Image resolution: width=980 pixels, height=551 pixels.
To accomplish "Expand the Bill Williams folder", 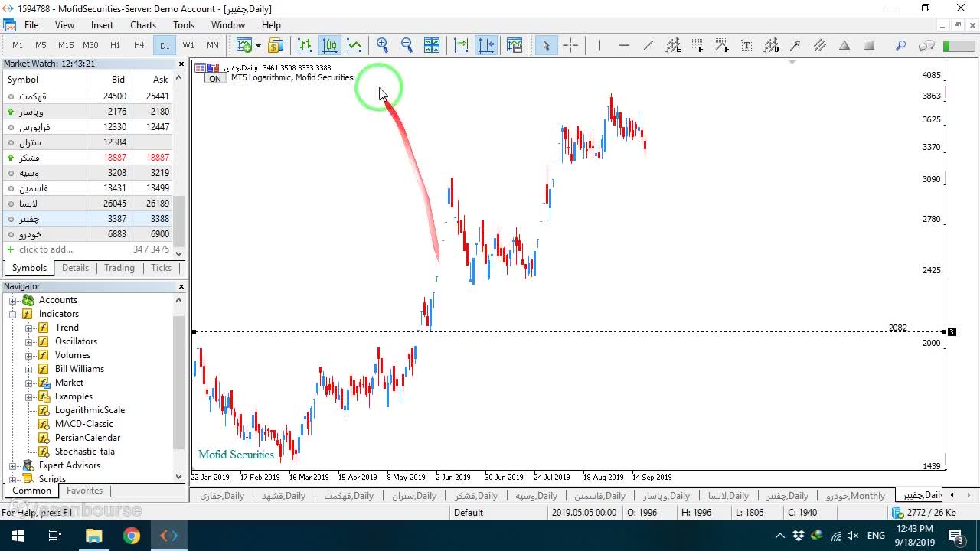I will pyautogui.click(x=29, y=369).
